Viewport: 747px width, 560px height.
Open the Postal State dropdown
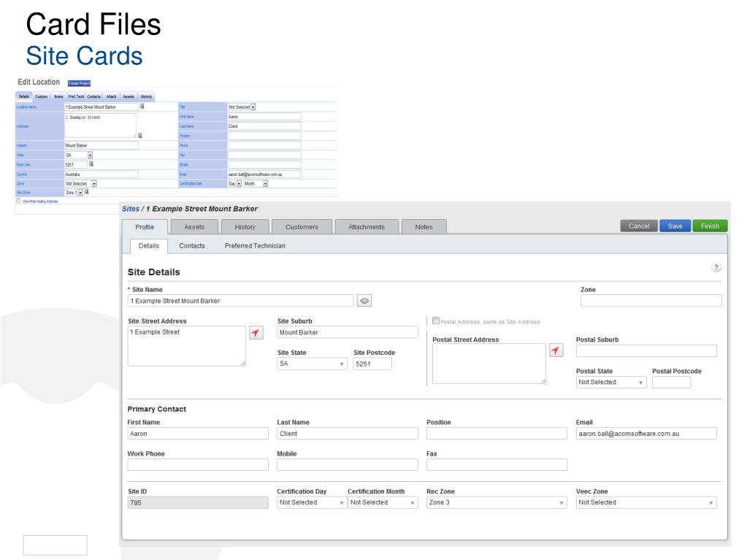(x=610, y=383)
